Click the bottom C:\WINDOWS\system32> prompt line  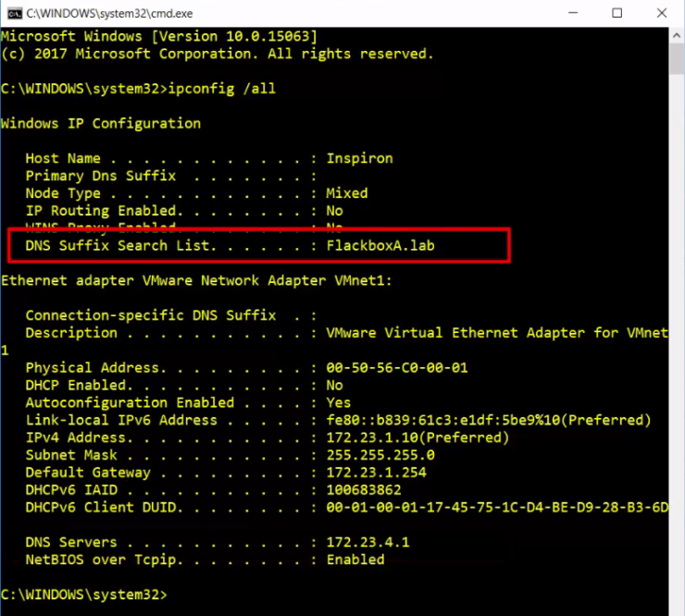click(x=83, y=594)
